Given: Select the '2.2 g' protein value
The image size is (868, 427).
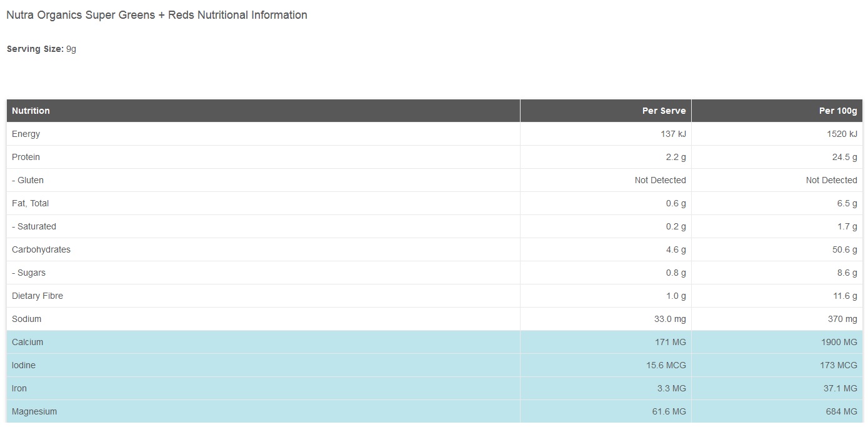Looking at the screenshot, I should click(676, 157).
